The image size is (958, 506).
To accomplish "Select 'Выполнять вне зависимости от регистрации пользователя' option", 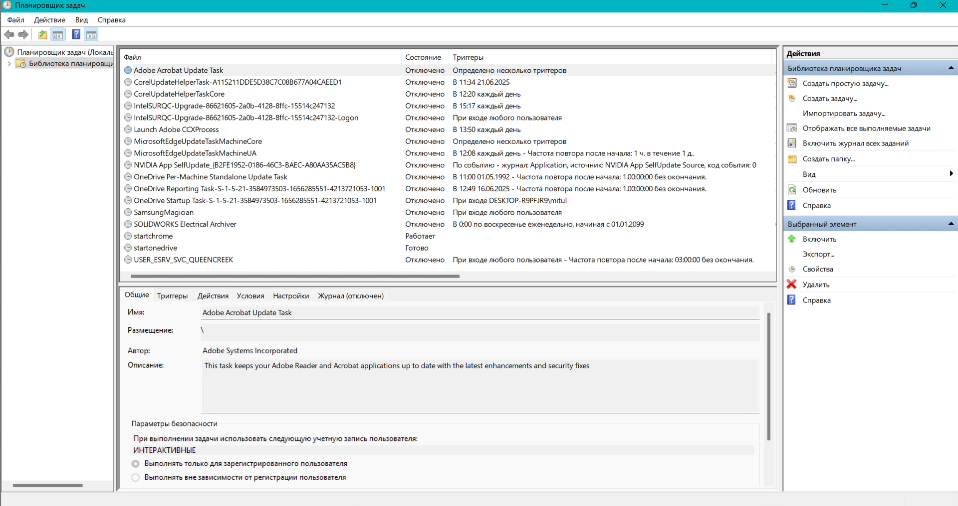I will click(136, 478).
